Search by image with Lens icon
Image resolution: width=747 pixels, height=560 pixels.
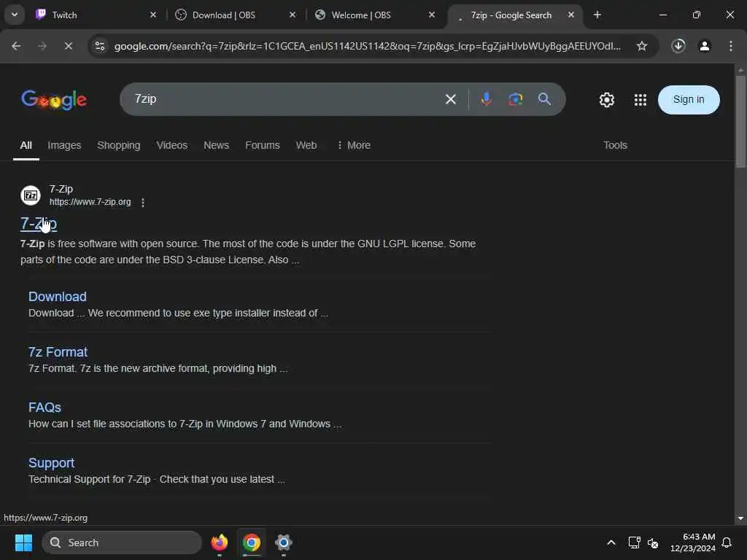[x=516, y=99]
